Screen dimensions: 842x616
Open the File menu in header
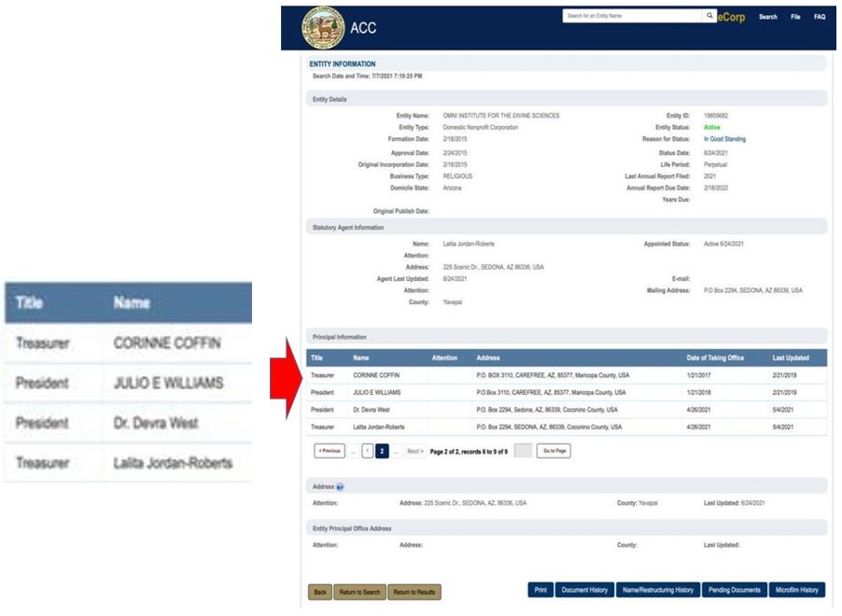click(795, 18)
